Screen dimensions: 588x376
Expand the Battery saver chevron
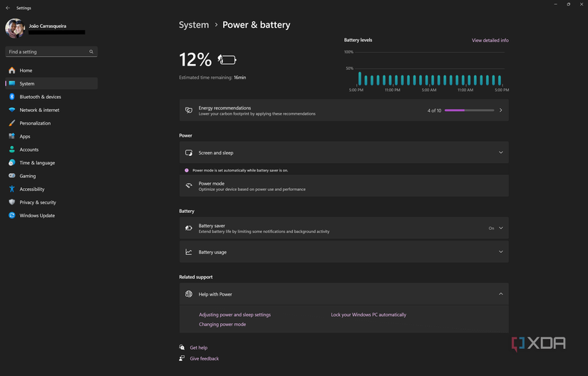pyautogui.click(x=500, y=228)
